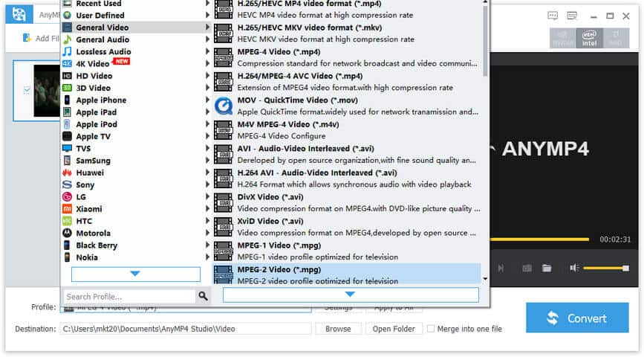The width and height of the screenshot is (644, 357).
Task: Toggle the video file checkbox
Action: [x=27, y=90]
